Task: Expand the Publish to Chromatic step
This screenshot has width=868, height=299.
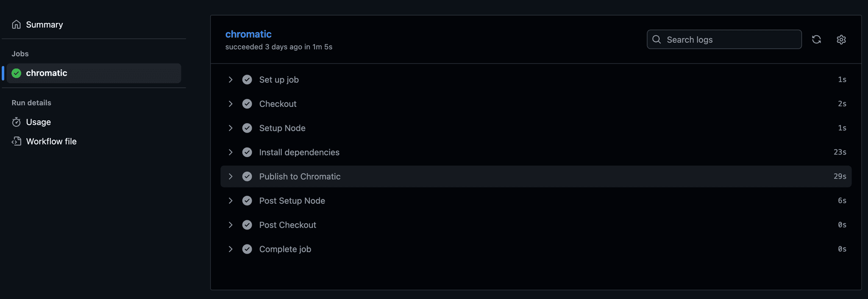Action: 231,177
